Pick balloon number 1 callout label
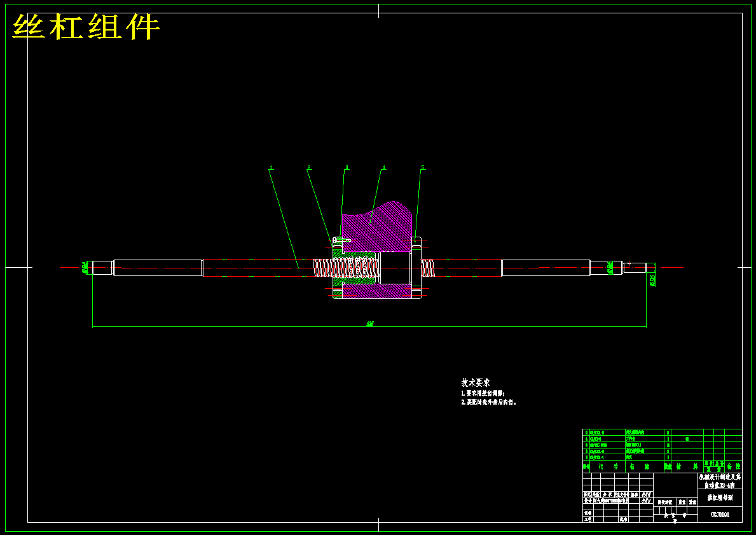 (x=271, y=167)
